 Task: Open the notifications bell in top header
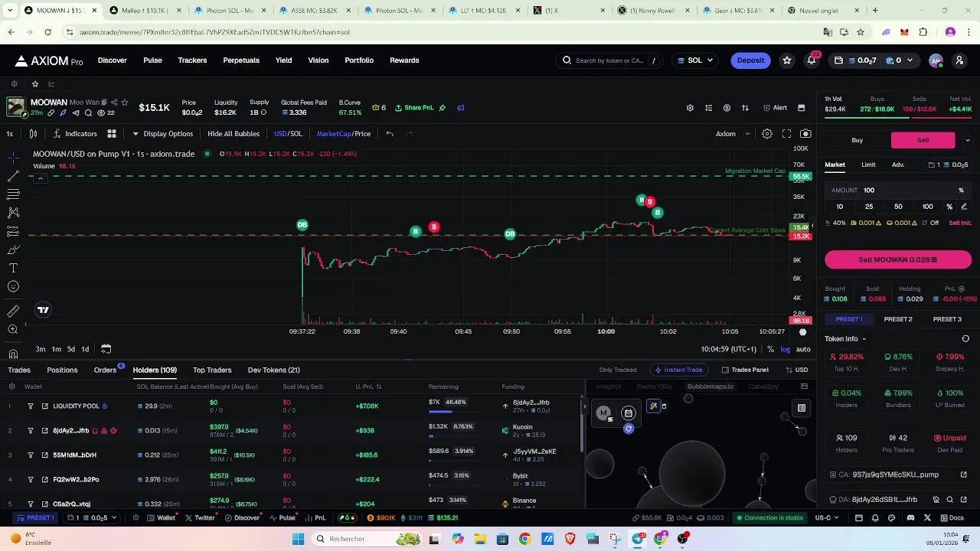812,60
